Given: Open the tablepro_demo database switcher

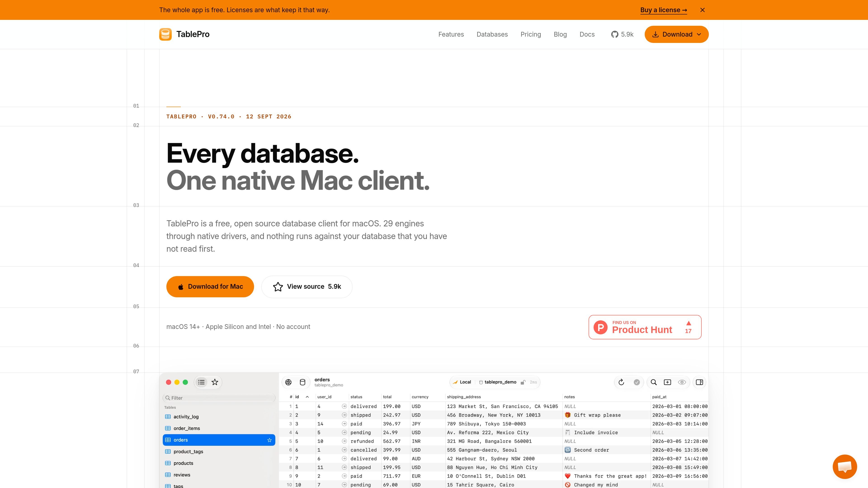Looking at the screenshot, I should pyautogui.click(x=498, y=382).
